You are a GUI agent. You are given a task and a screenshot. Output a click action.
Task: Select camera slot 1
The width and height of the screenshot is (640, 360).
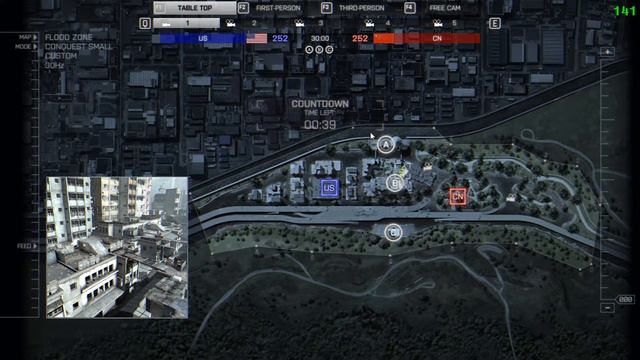pyautogui.click(x=187, y=23)
